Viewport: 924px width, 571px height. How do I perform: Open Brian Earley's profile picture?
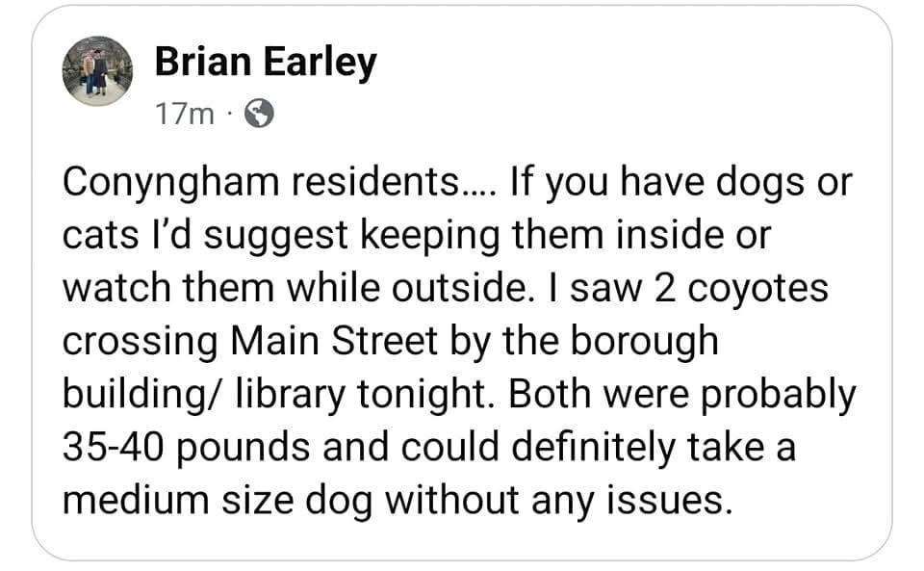[97, 71]
